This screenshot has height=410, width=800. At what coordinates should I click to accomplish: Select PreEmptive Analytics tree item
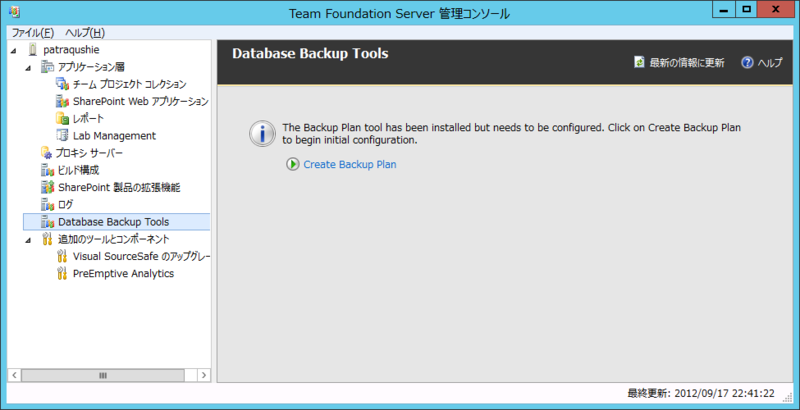(123, 273)
